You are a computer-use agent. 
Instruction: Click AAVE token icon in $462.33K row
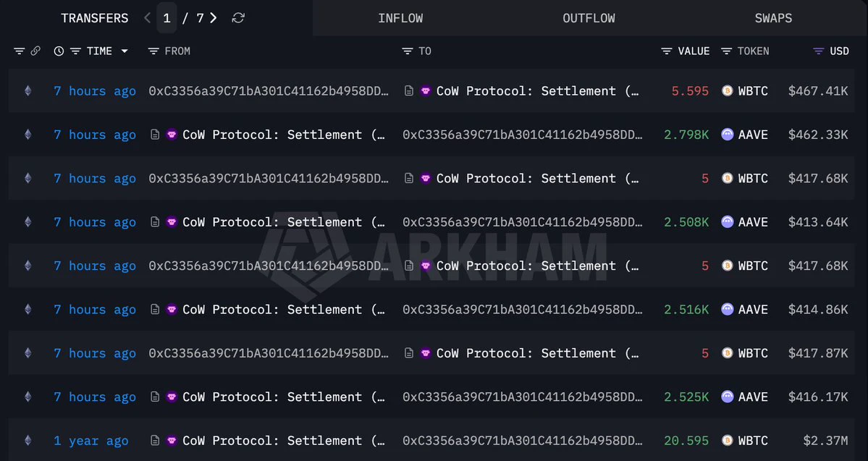[728, 135]
